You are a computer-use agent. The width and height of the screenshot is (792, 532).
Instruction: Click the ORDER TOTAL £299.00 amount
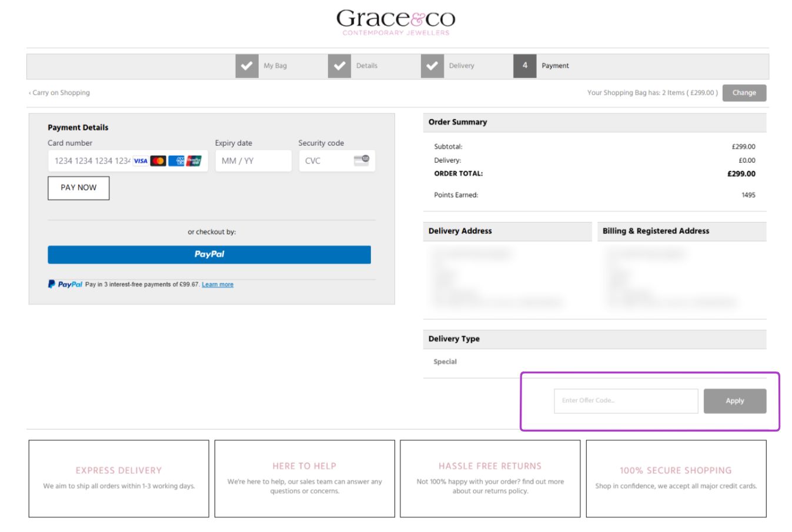(741, 174)
